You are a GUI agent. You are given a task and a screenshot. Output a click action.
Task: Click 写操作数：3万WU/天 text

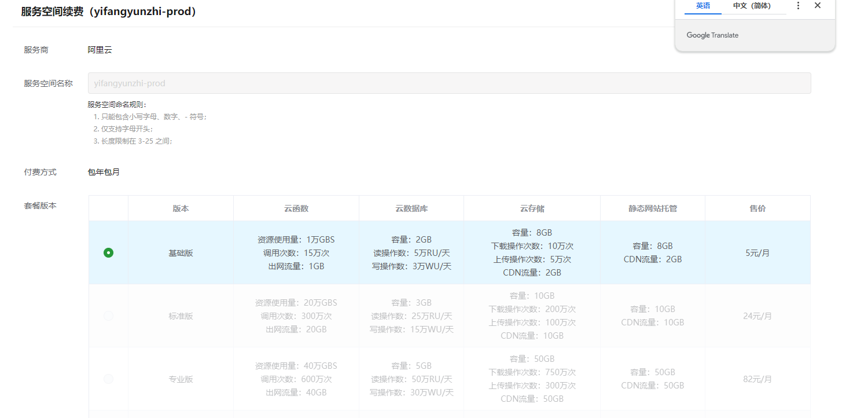click(x=411, y=266)
